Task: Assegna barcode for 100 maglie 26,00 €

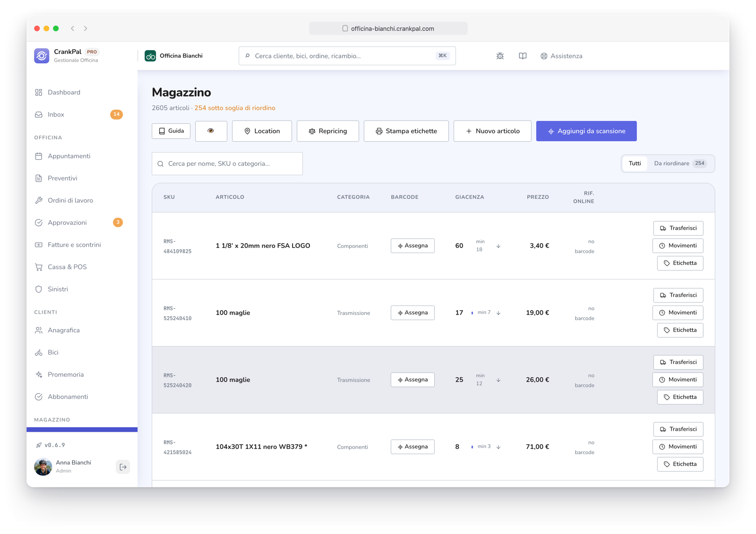Action: (x=412, y=380)
